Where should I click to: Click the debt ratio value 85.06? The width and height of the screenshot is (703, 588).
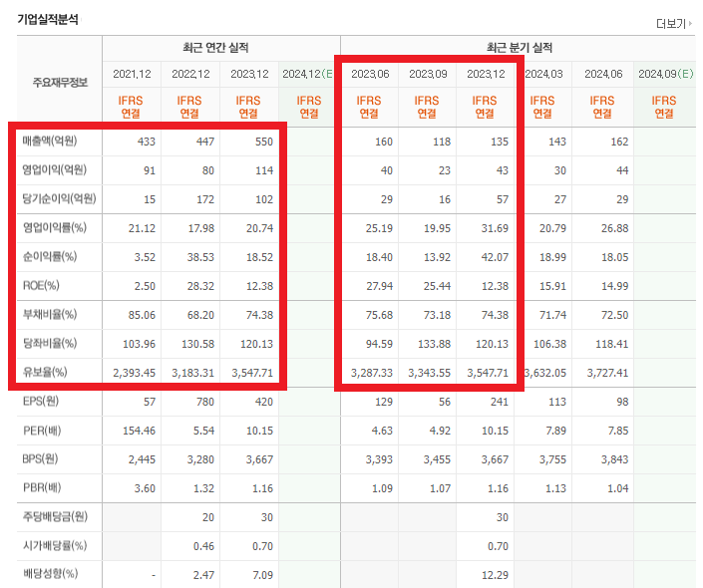coord(142,315)
